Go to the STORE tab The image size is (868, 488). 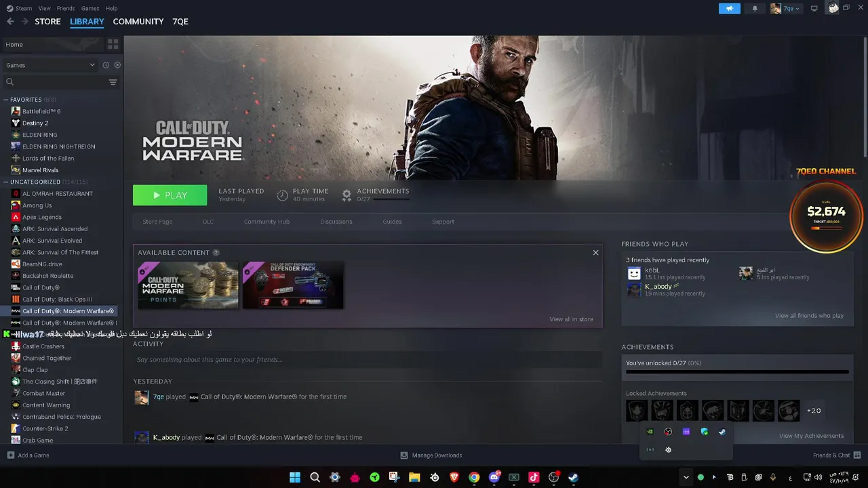[x=48, y=22]
